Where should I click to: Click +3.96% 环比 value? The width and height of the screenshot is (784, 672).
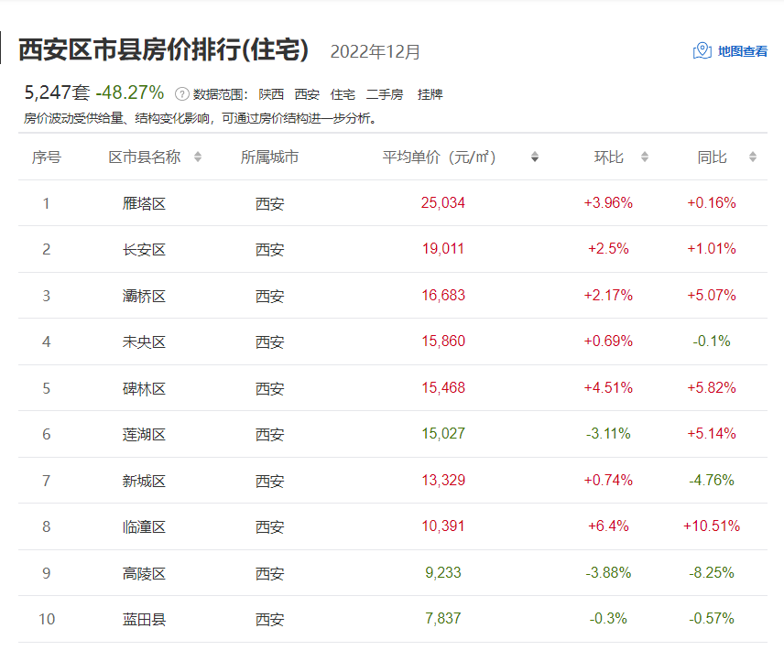(x=608, y=203)
